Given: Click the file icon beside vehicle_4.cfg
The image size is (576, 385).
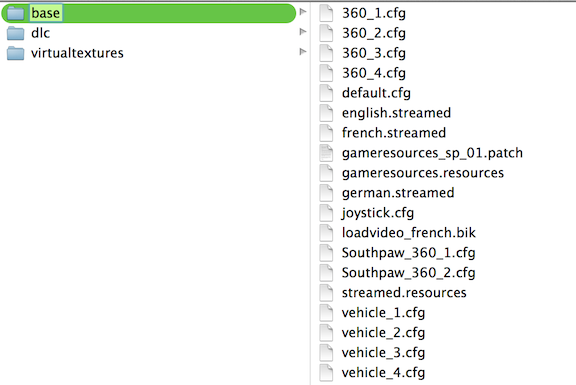Looking at the screenshot, I should tap(326, 373).
